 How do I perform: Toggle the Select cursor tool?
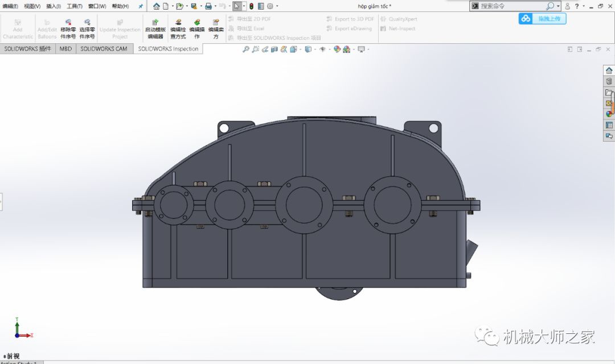(237, 6)
